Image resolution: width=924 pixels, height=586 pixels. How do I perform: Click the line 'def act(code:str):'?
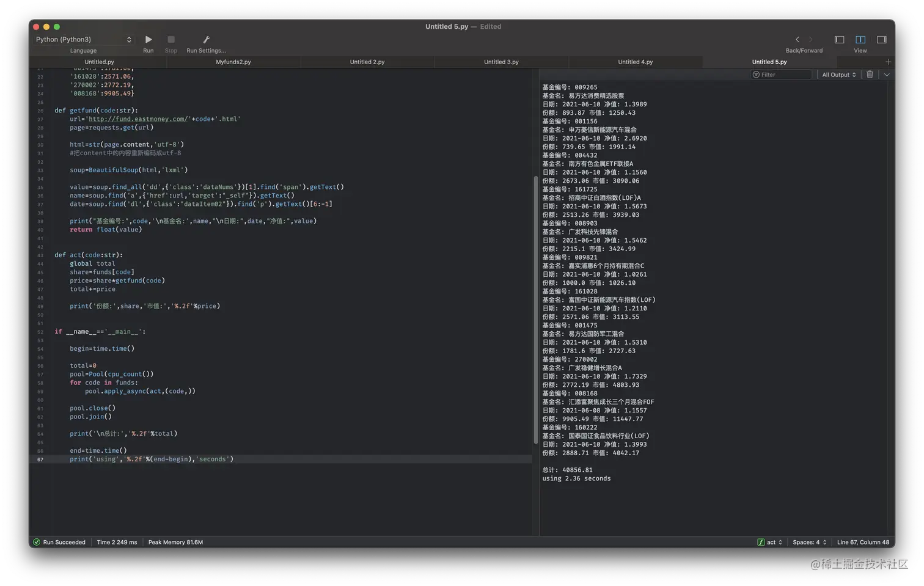pyautogui.click(x=89, y=255)
